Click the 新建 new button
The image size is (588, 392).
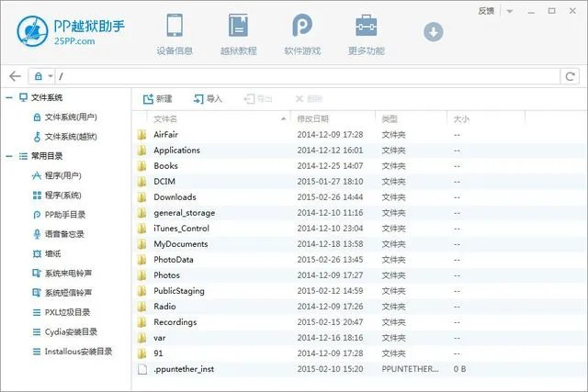point(157,99)
